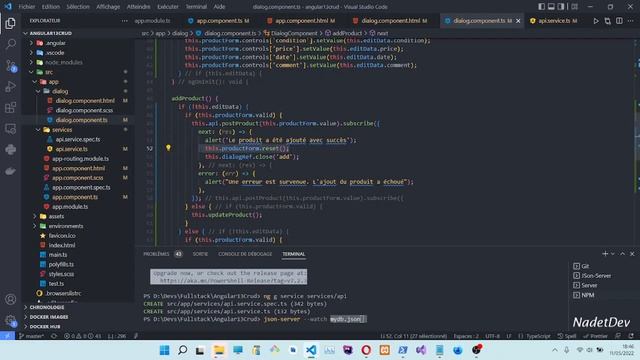Open dialog.component.scss in the explorer
The height and width of the screenshot is (360, 640).
pyautogui.click(x=84, y=110)
